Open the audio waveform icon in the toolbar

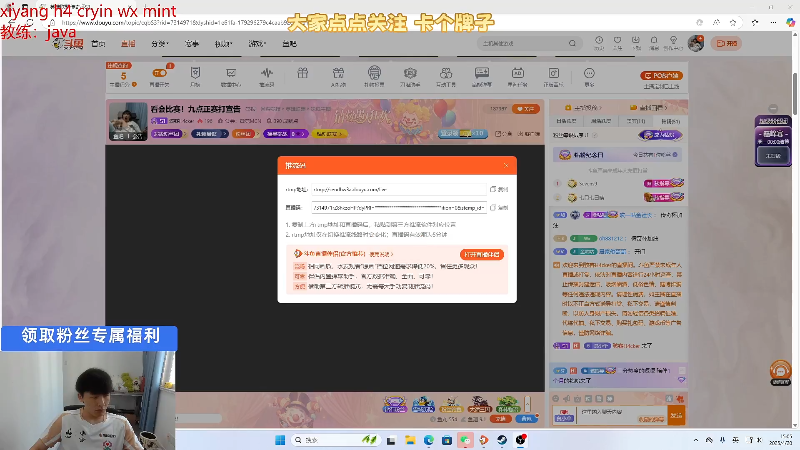click(x=266, y=73)
